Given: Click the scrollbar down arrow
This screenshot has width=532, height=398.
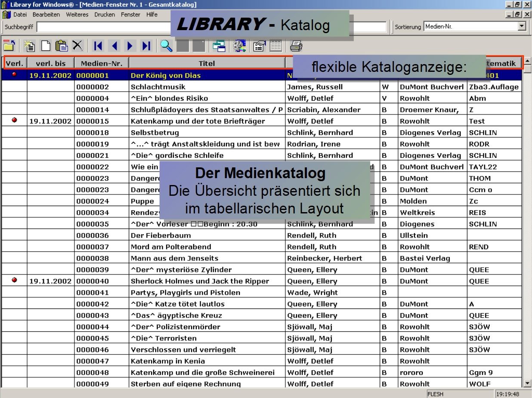Looking at the screenshot, I should [x=527, y=383].
